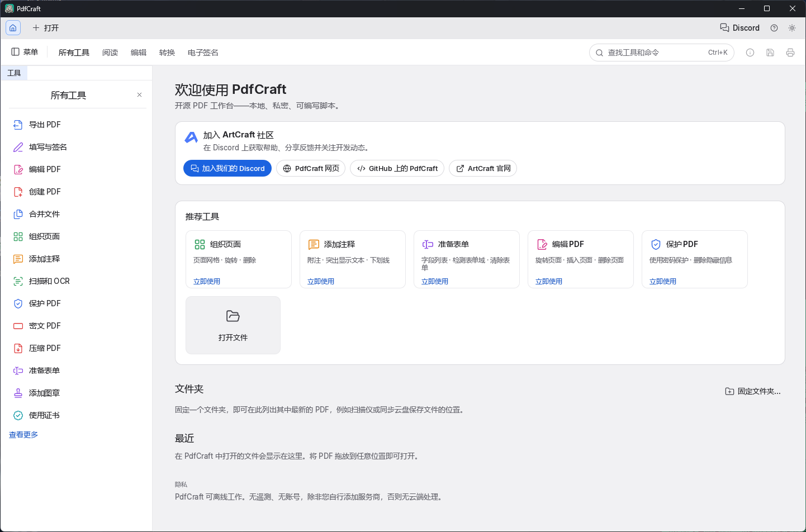Click the info circle icon in toolbar
Screen dimensions: 806x532
(x=750, y=53)
